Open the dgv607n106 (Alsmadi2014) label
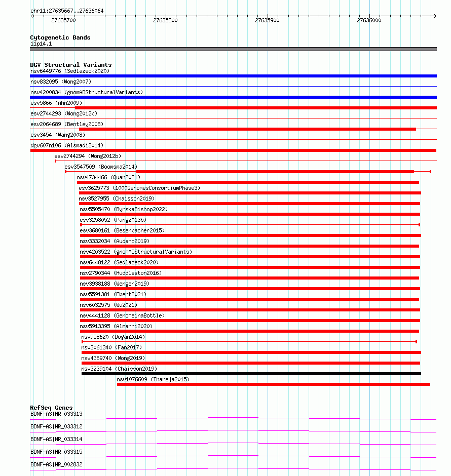 click(67, 145)
